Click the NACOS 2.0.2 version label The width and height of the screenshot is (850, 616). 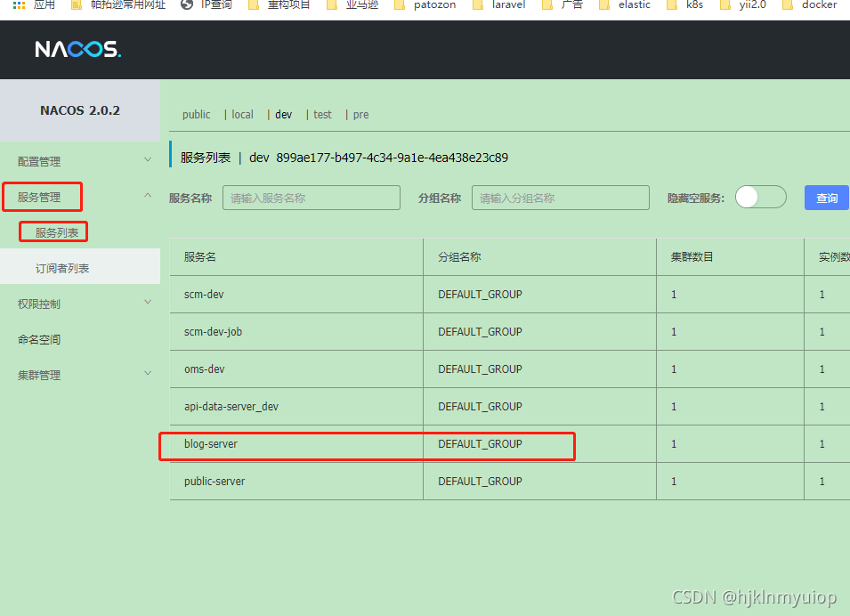tap(80, 110)
